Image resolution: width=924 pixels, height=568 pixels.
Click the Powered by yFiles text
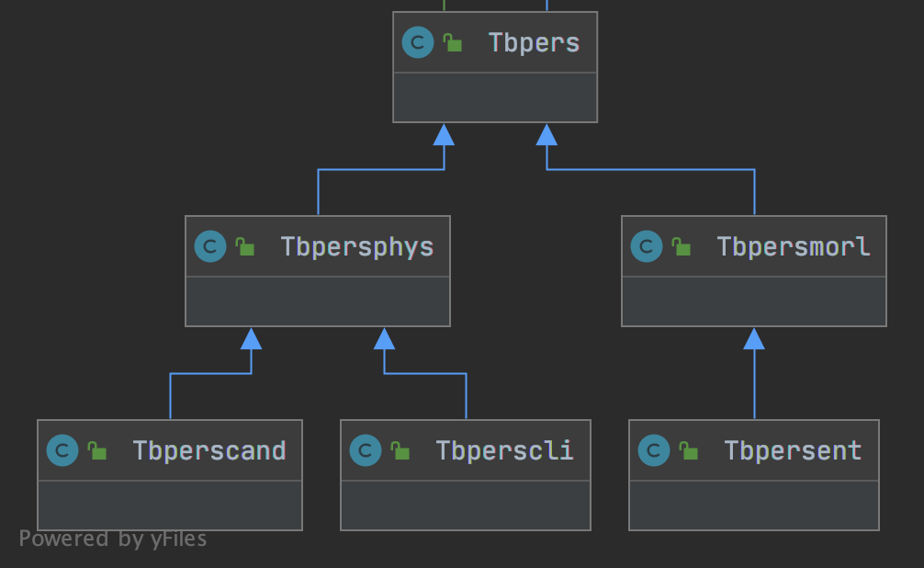[113, 540]
